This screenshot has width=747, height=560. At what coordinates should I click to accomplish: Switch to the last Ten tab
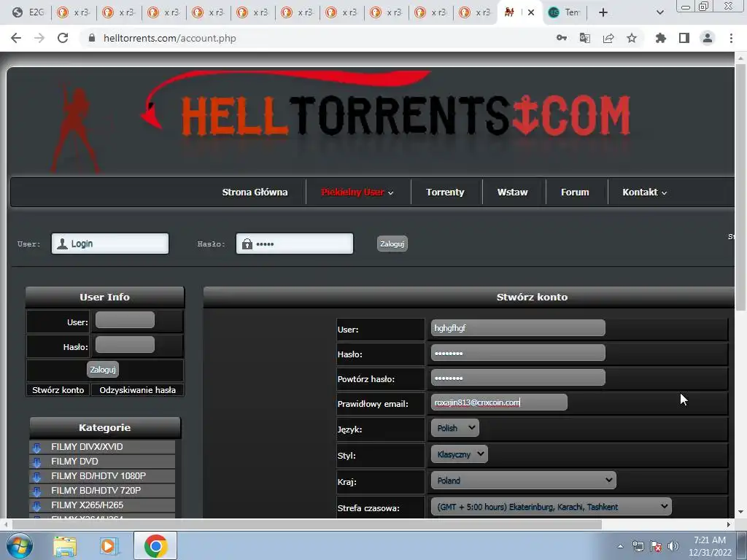pyautogui.click(x=565, y=12)
